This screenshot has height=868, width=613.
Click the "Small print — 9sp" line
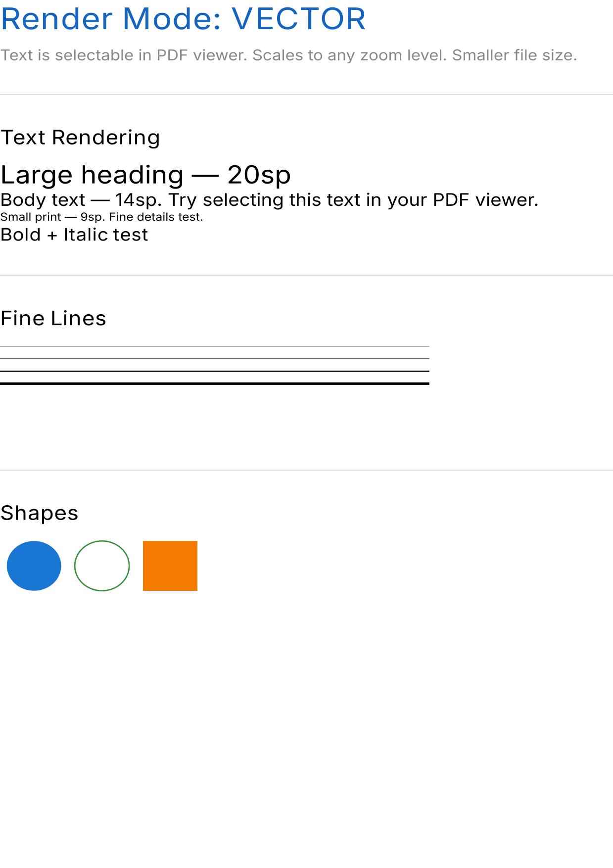point(101,217)
